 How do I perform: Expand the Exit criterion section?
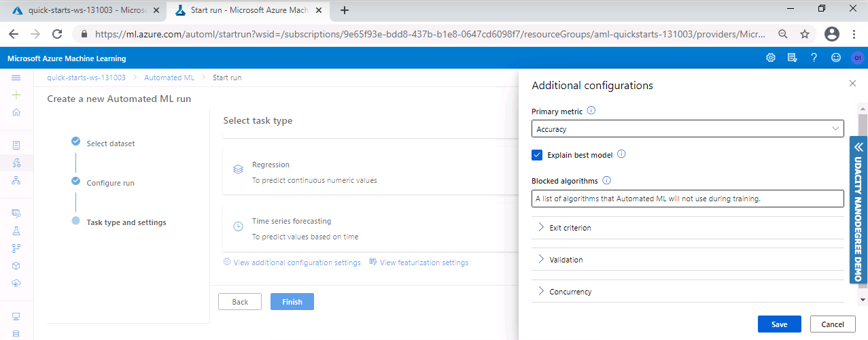click(x=687, y=228)
